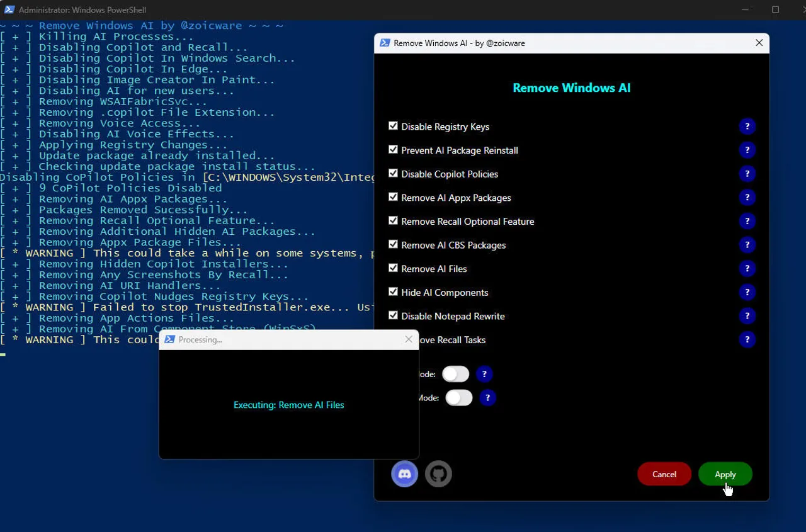806x532 pixels.
Task: Click help icon next to the upper Mode toggle
Action: click(x=484, y=374)
